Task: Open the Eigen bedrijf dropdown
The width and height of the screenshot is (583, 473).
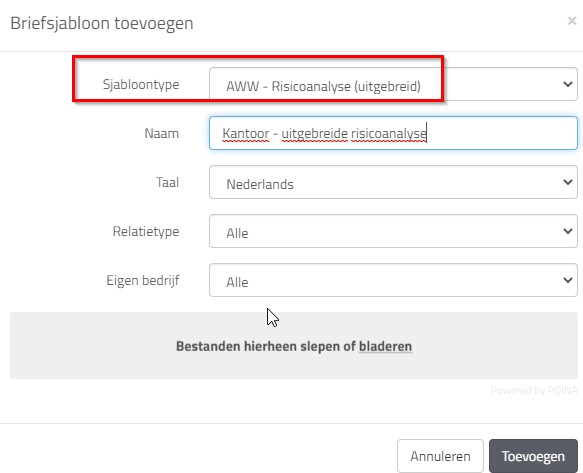Action: click(x=393, y=280)
